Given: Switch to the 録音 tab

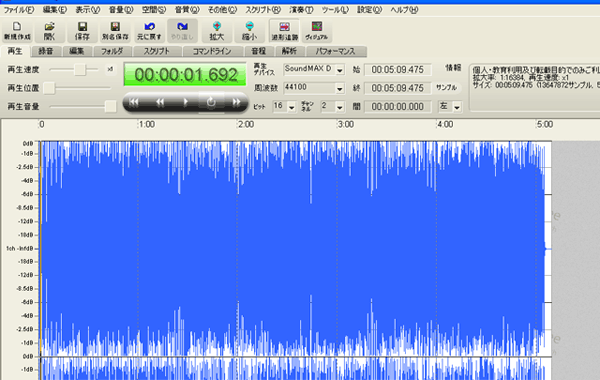Looking at the screenshot, I should pos(46,51).
